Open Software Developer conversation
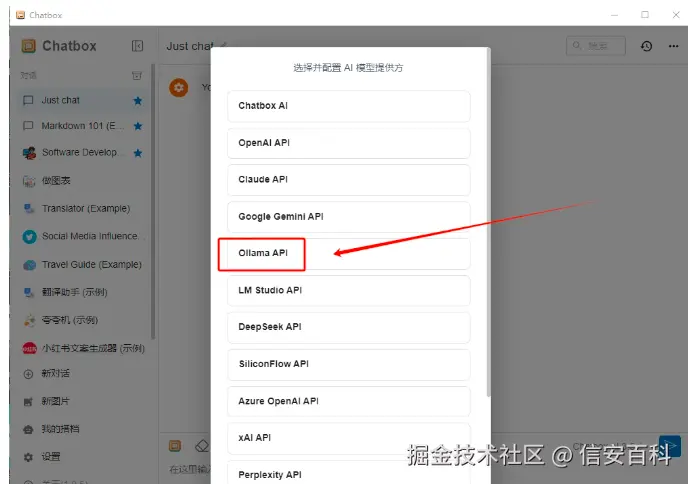688x484 pixels. click(x=82, y=153)
